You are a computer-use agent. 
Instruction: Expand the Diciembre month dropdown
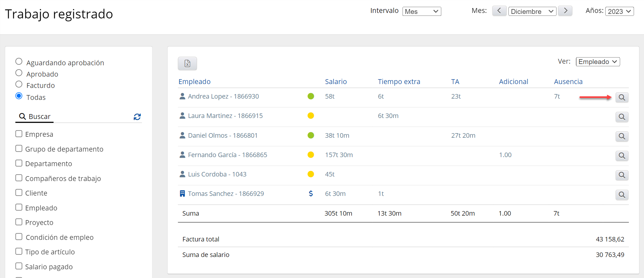coord(532,11)
